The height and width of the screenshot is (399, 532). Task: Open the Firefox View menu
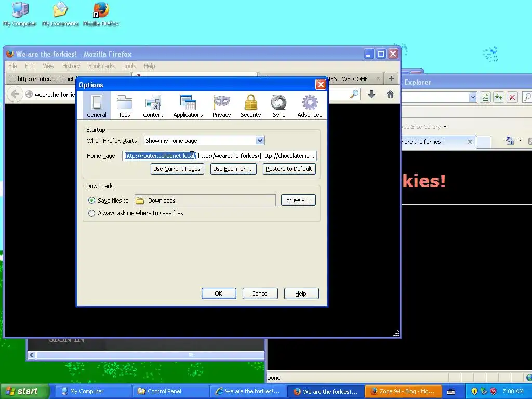click(48, 66)
